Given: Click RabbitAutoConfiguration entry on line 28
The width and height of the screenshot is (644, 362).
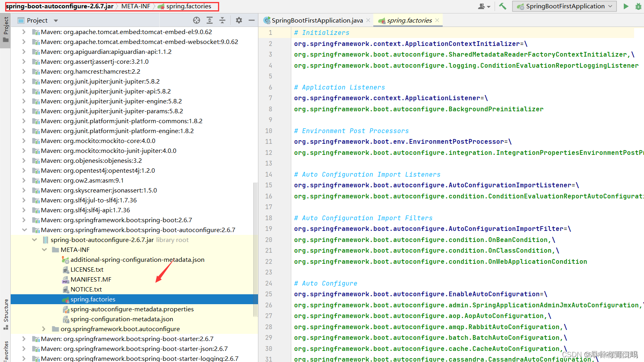Looking at the screenshot, I should [x=430, y=327].
